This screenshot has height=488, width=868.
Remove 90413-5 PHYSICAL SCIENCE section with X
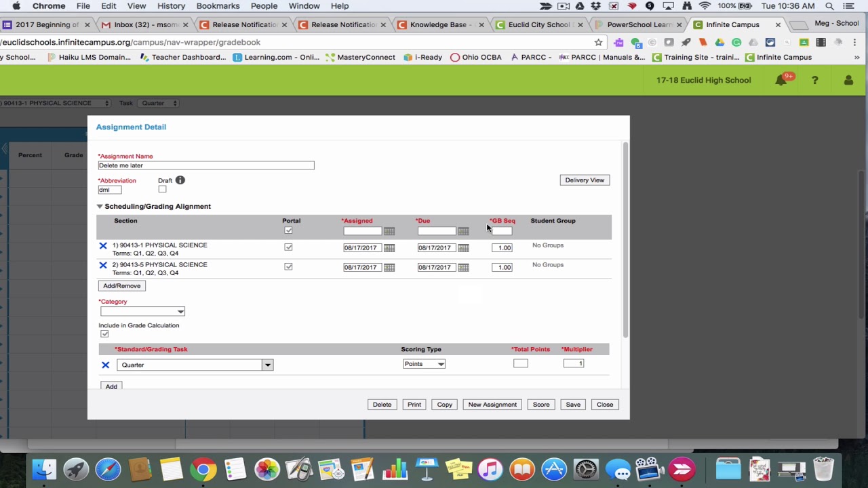pyautogui.click(x=103, y=265)
